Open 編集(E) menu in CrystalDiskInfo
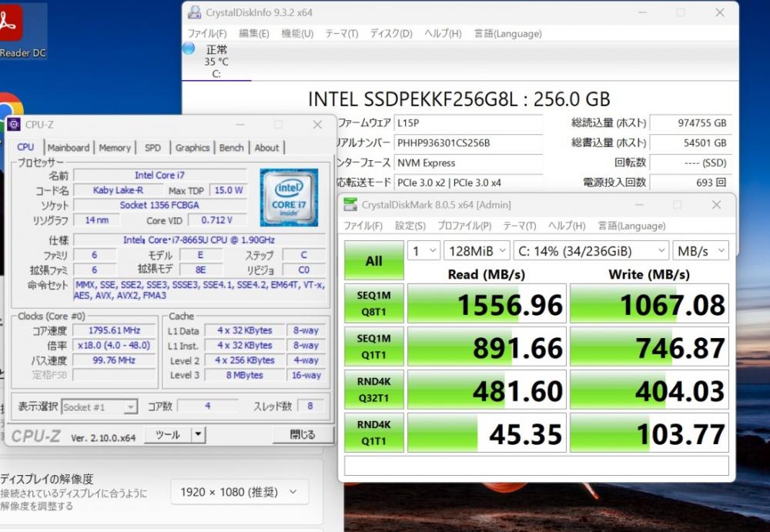This screenshot has width=770, height=532. (x=254, y=33)
